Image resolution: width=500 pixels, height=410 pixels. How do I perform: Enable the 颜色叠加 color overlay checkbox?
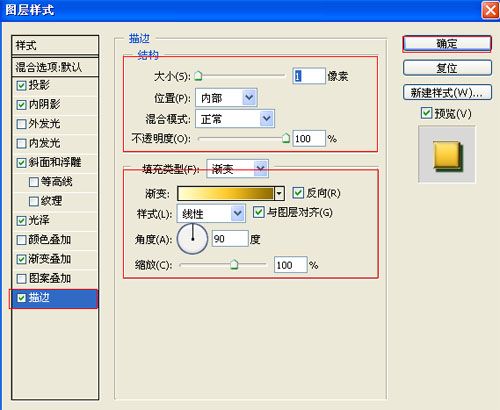(x=21, y=240)
